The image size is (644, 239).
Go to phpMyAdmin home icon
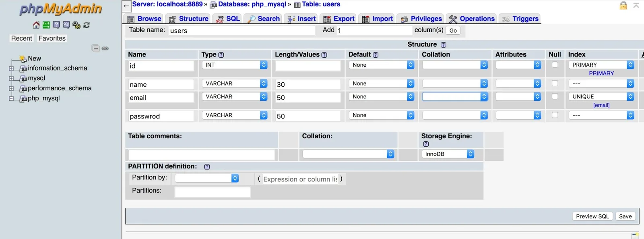[x=36, y=25]
